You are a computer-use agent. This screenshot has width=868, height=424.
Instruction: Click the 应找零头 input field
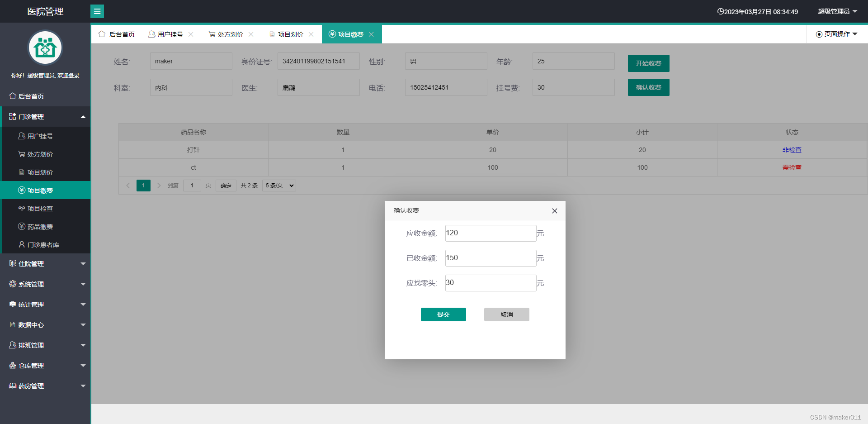tap(491, 283)
